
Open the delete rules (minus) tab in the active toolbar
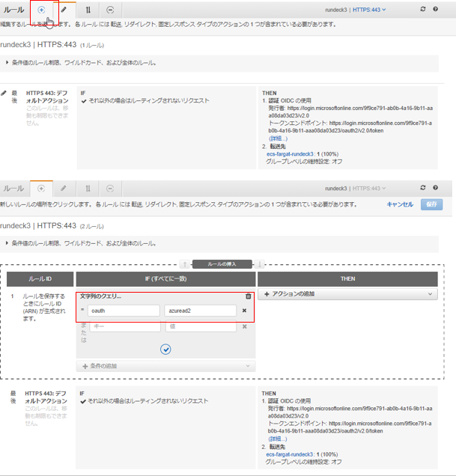110,10
